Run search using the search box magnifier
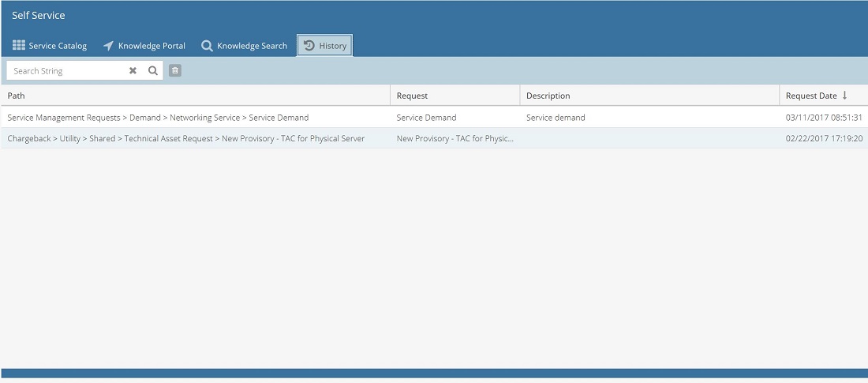Screen dimensions: 868x383 pyautogui.click(x=153, y=71)
